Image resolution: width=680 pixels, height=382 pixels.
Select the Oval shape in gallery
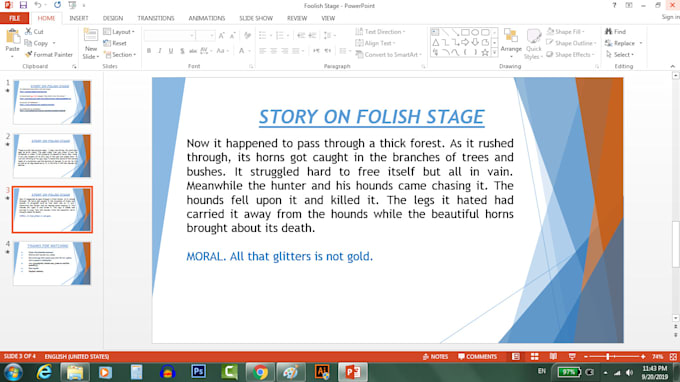pyautogui.click(x=475, y=33)
